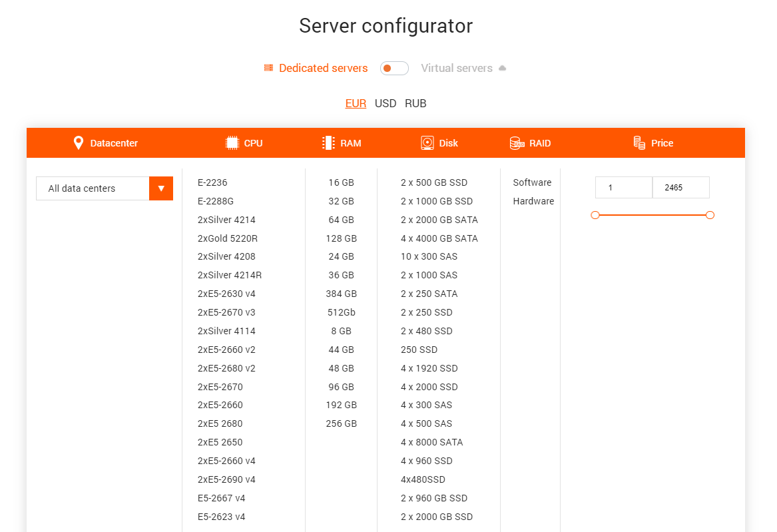Click the EUR currency link
This screenshot has height=532, width=777.
pyautogui.click(x=356, y=103)
